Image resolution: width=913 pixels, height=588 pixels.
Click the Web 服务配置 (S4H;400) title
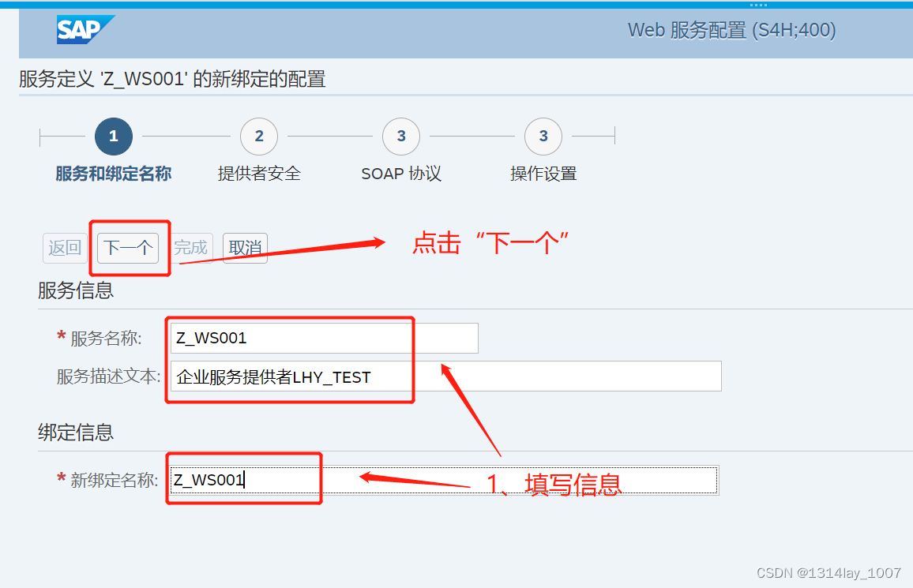point(732,30)
